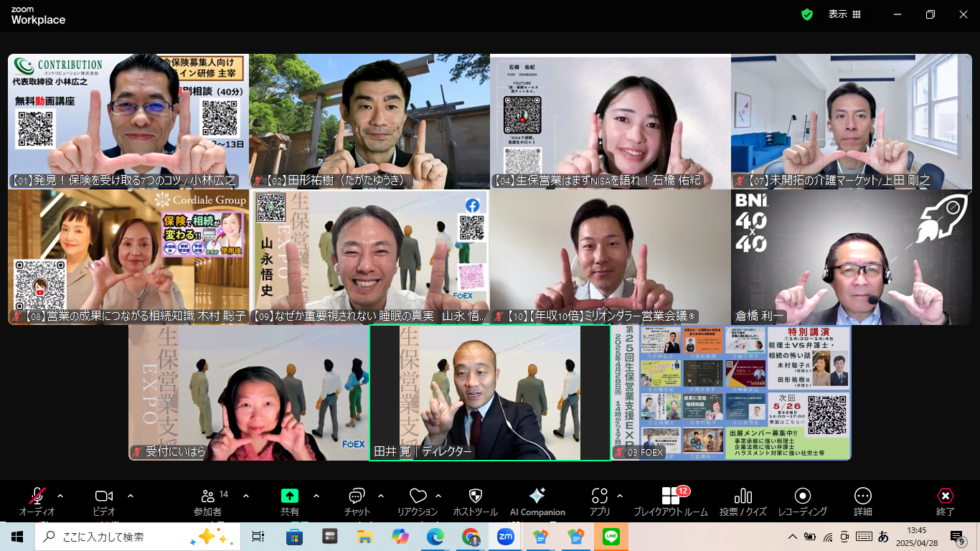Open ブレイクアウトルーム breakout rooms
The image size is (980, 551).
[670, 496]
